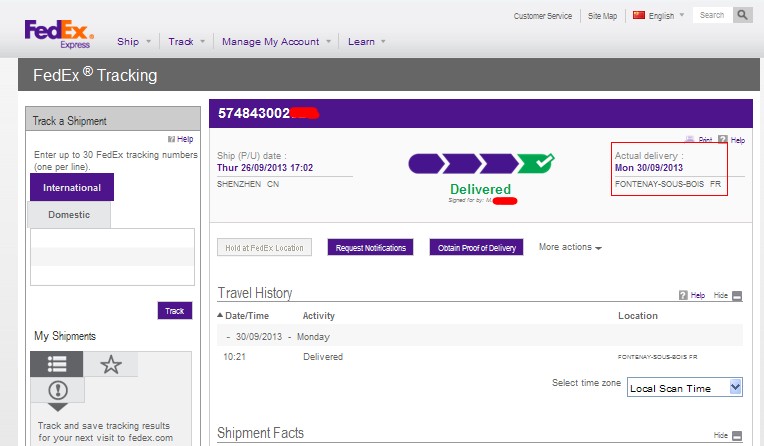
Task: Click into the Search field
Action: [x=712, y=15]
